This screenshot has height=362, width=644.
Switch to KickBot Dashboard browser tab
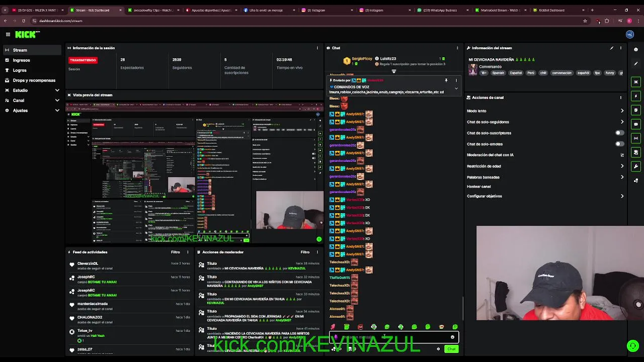click(558, 10)
